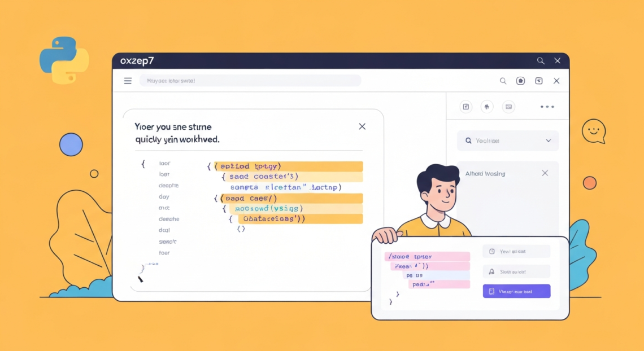Click the home icon near the search field
Viewport: 644px width, 351px height.
click(x=520, y=81)
